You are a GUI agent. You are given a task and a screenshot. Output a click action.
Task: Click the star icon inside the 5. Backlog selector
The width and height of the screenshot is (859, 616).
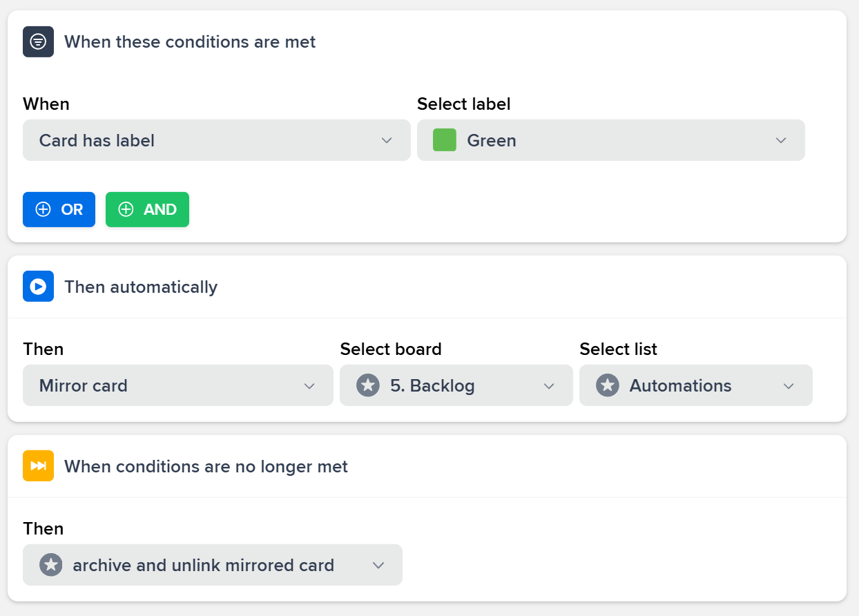366,385
